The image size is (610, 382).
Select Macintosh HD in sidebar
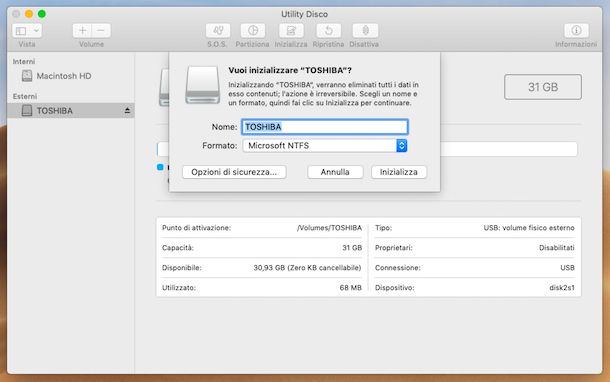click(x=71, y=76)
